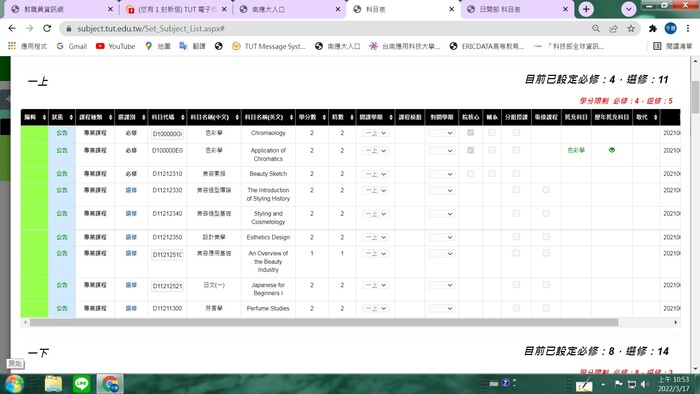Open the reading list button
700x394 pixels.
[672, 46]
